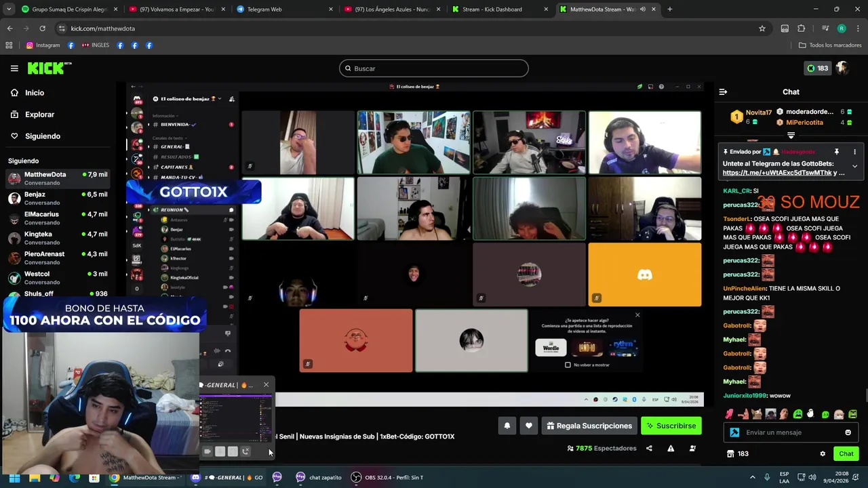This screenshot has width=868, height=488.
Task: Open the ElMacarius followed channel
Action: coord(58,218)
